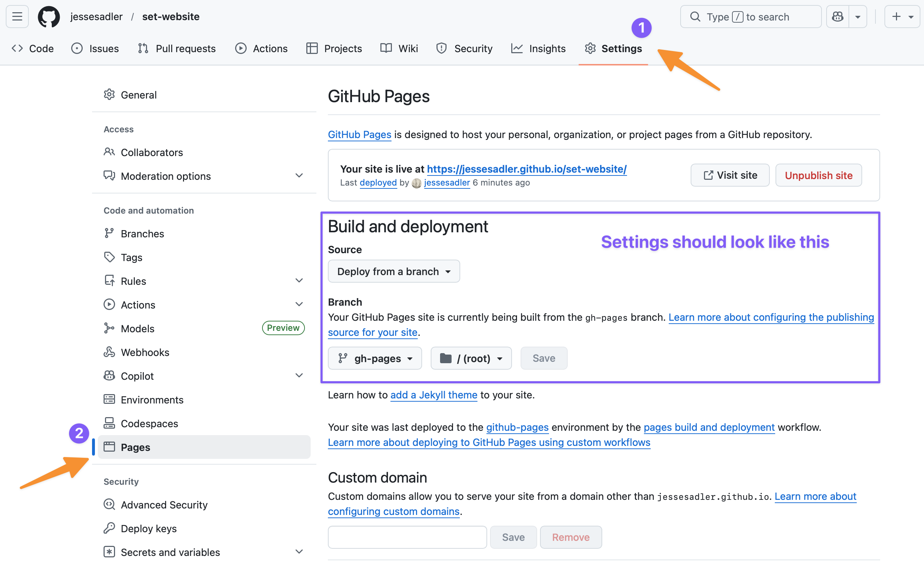Click the search magnifier in the top bar

point(695,16)
